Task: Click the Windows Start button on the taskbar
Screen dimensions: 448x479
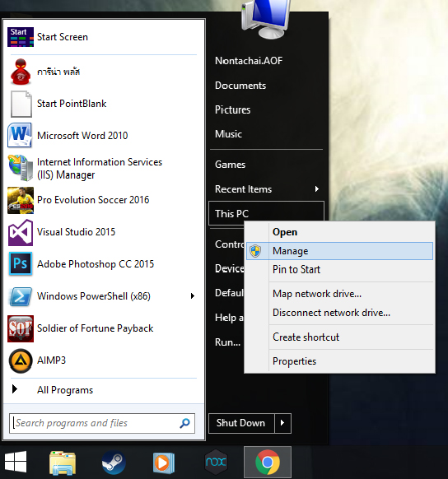Action: pyautogui.click(x=16, y=462)
